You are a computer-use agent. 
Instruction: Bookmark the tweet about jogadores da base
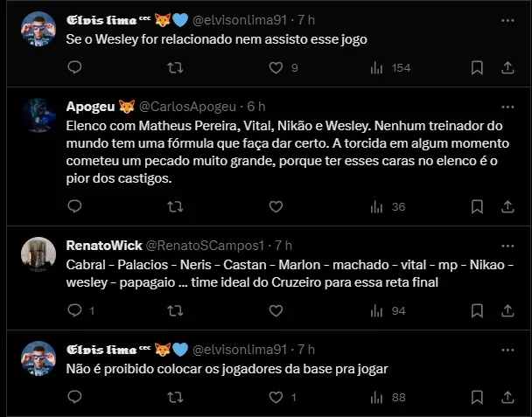point(477,397)
